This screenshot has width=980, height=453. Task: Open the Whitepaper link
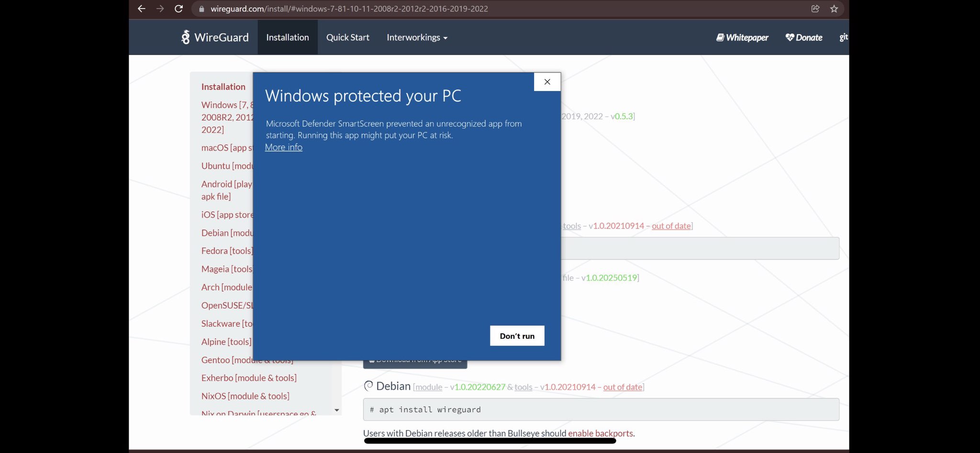pyautogui.click(x=742, y=37)
